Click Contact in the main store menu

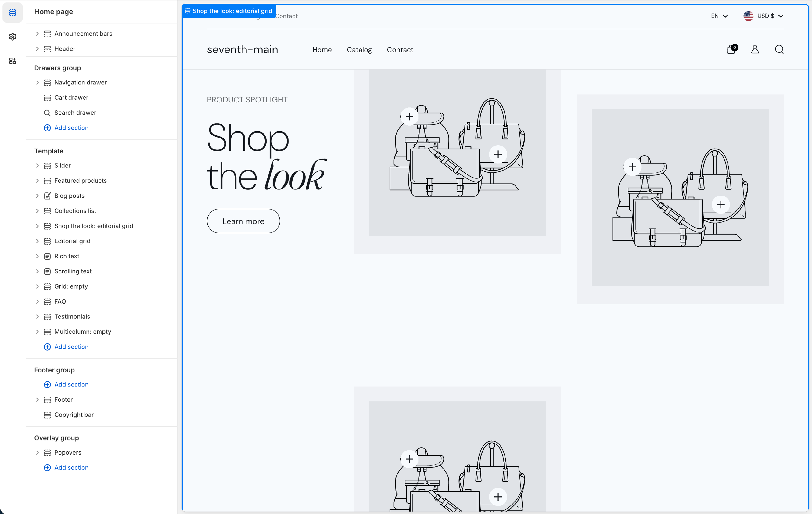tap(400, 50)
